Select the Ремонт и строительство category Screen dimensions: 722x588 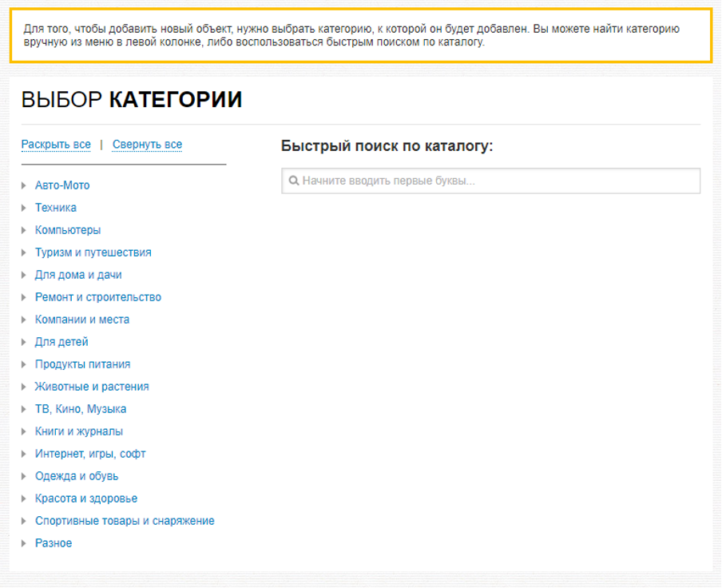click(98, 297)
